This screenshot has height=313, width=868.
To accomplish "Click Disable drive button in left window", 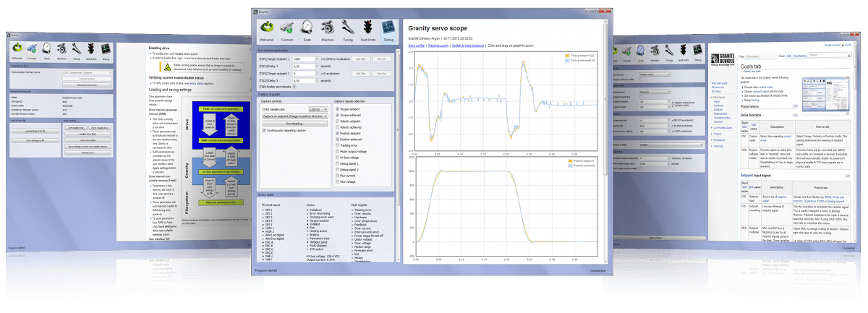I will [89, 134].
